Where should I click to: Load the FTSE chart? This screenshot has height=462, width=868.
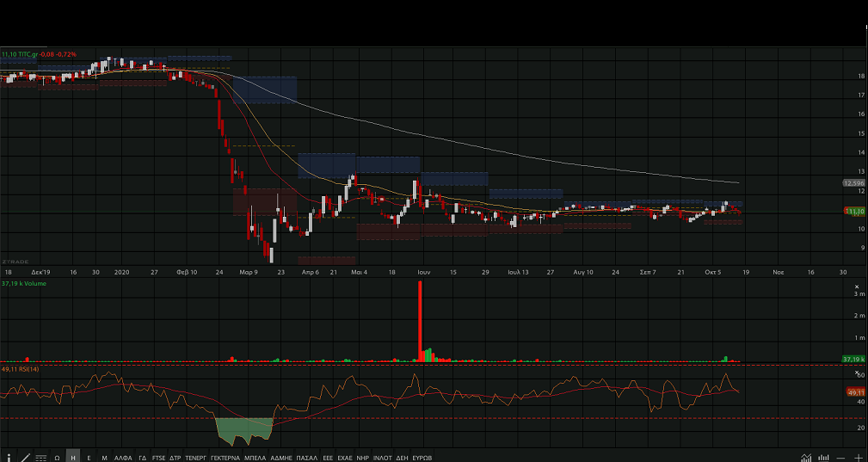[x=157, y=457]
